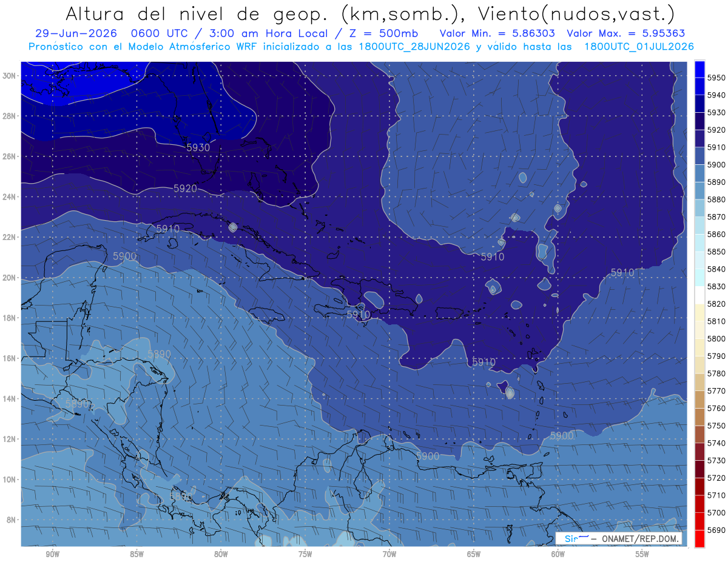Screen dimensions: 728x562
Task: Click the pale yellow swatch between 5820 and 5810
Action: [699, 312]
